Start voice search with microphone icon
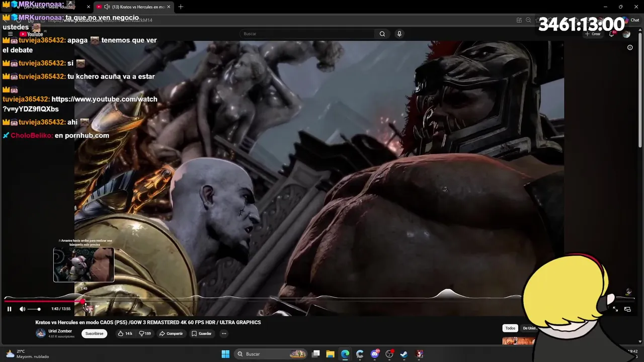This screenshot has height=362, width=644. [x=399, y=34]
